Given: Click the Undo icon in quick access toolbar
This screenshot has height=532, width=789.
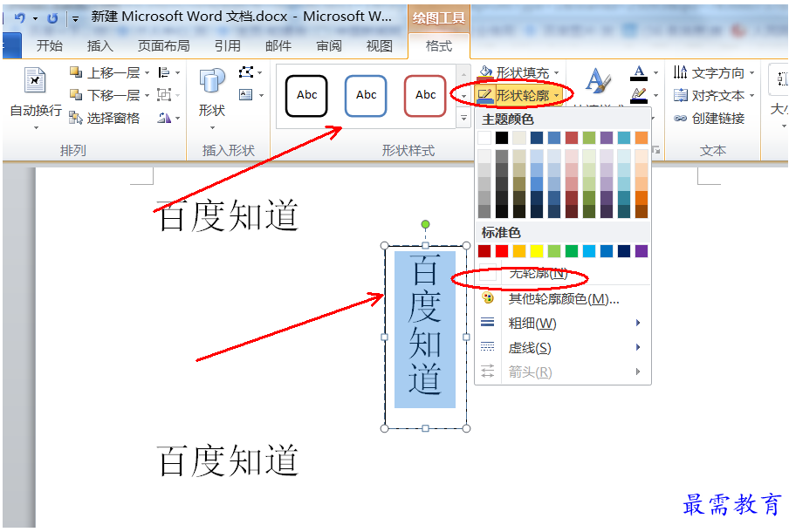Looking at the screenshot, I should pos(19,18).
